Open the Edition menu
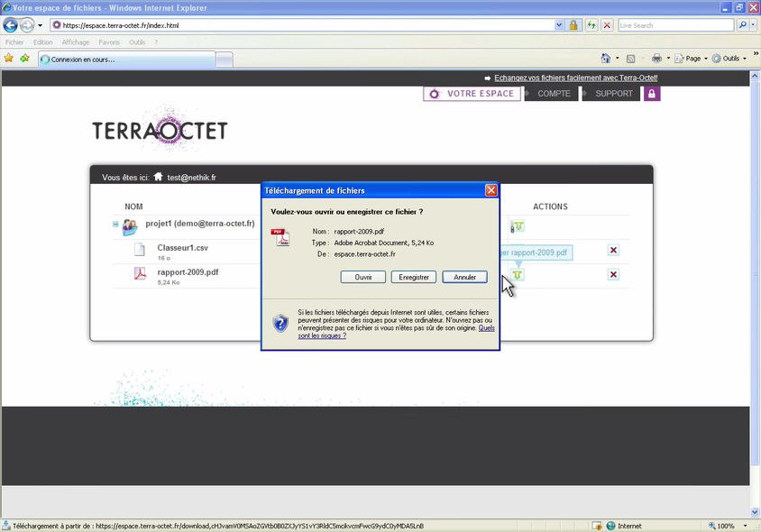This screenshot has height=532, width=761. pos(42,42)
